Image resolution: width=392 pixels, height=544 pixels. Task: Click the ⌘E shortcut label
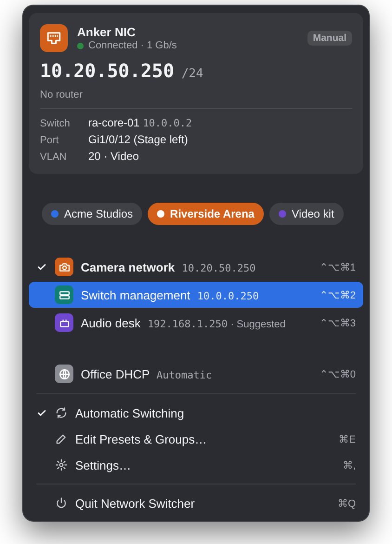pyautogui.click(x=347, y=439)
